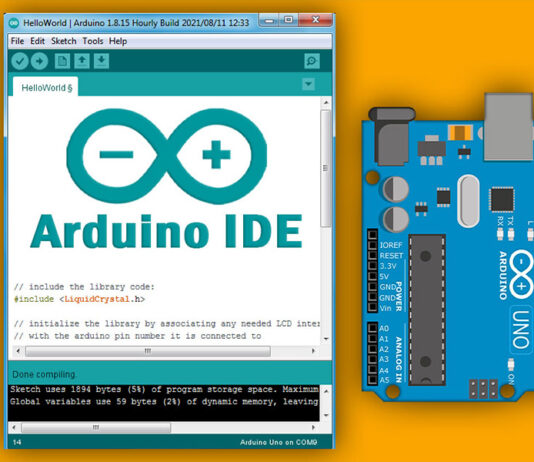This screenshot has height=462, width=534.
Task: Click "Arduino Uno on COM9" status text
Action: click(278, 442)
